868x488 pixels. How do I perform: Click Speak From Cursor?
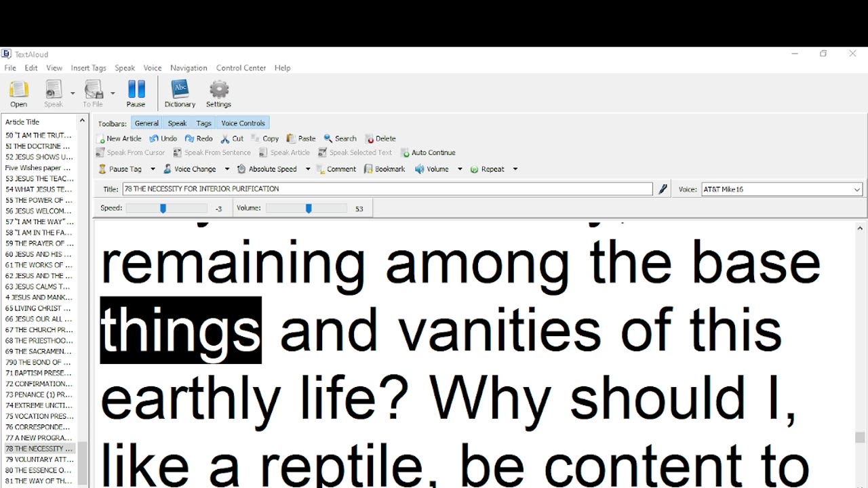coord(131,152)
